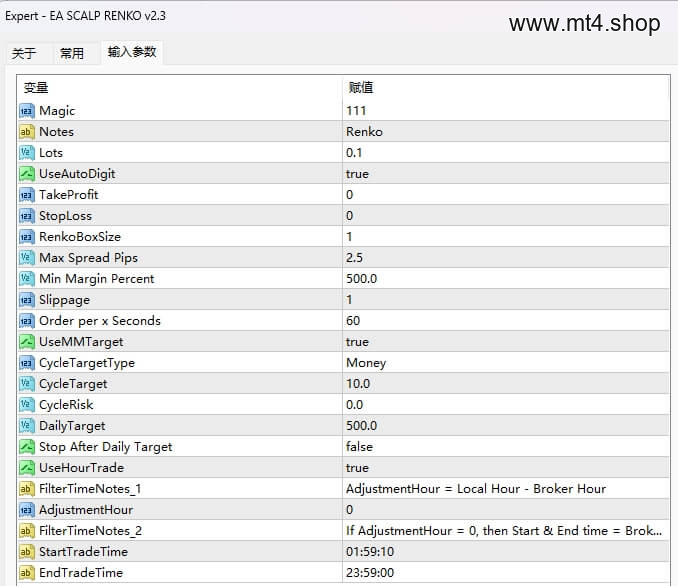Select the FilterTimeNotes_2 value text
This screenshot has width=678, height=586.
click(x=504, y=531)
